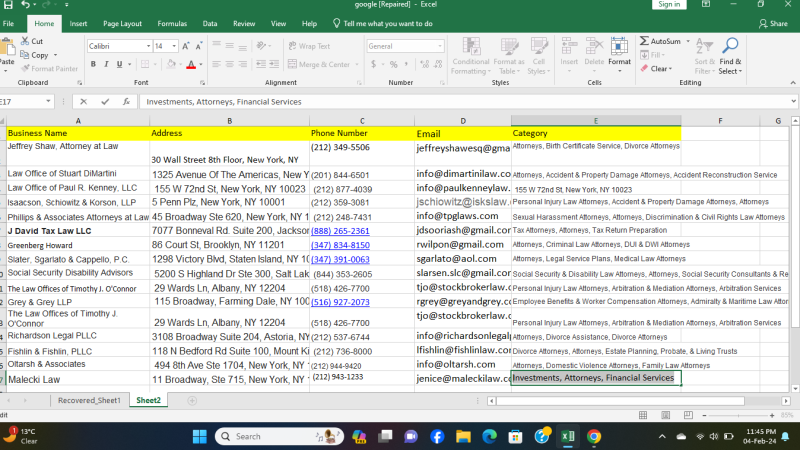Click the Copy icon
This screenshot has width=800, height=450.
click(x=24, y=55)
